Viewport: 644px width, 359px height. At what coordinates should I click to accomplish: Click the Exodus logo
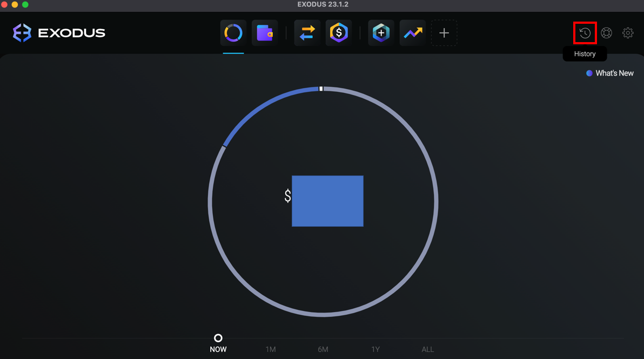59,33
